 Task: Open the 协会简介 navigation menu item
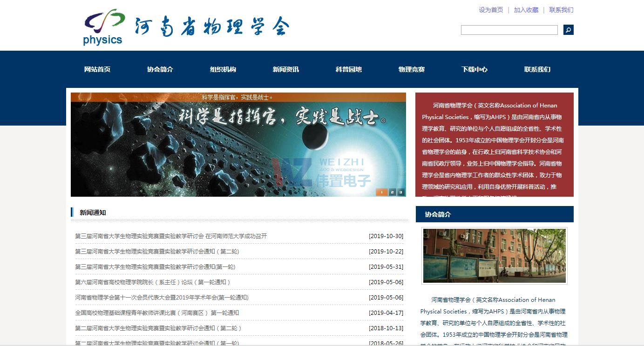click(160, 69)
